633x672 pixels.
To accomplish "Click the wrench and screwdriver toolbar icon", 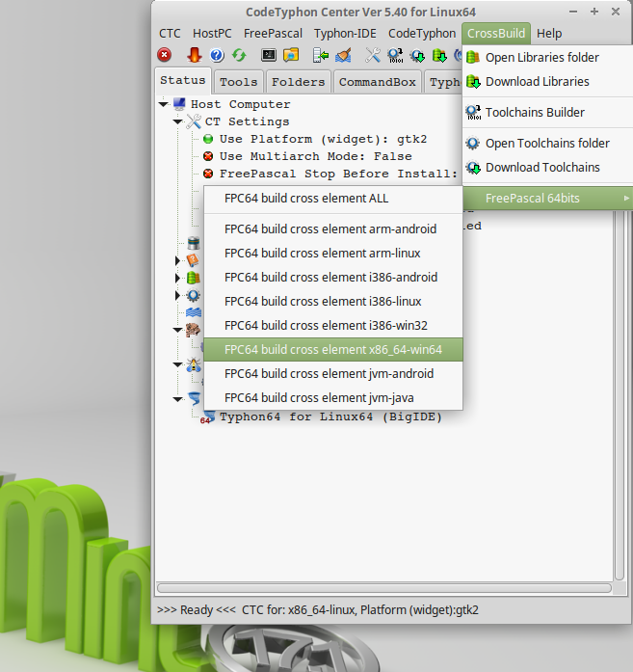I will click(x=373, y=55).
